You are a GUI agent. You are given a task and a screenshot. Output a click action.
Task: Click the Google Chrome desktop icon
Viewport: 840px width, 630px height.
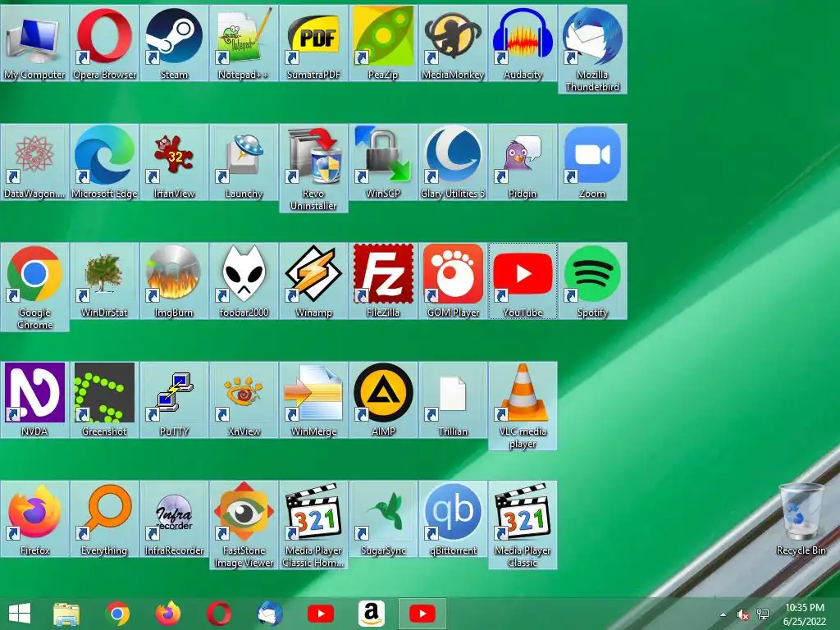[x=34, y=287]
